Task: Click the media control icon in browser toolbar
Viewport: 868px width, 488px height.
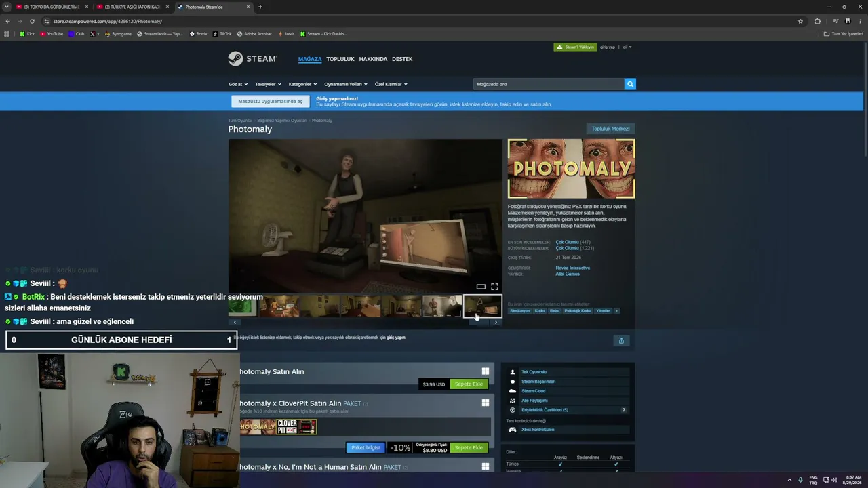Action: tap(835, 21)
